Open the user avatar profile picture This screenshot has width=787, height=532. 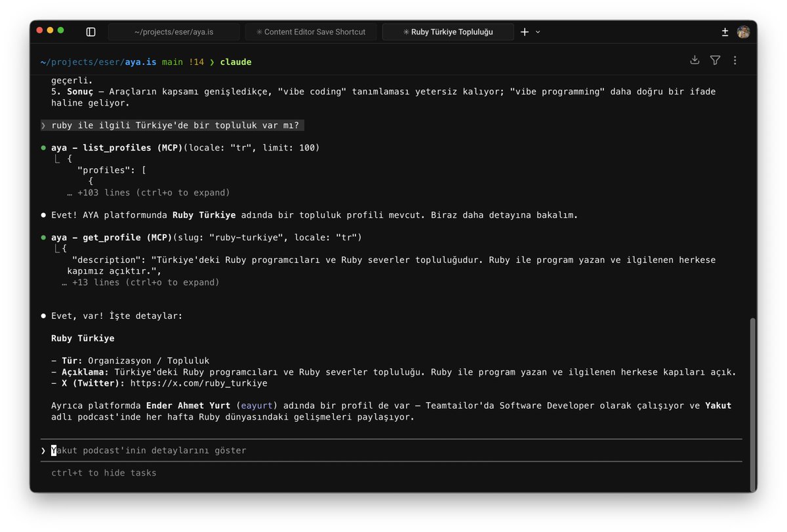click(743, 31)
